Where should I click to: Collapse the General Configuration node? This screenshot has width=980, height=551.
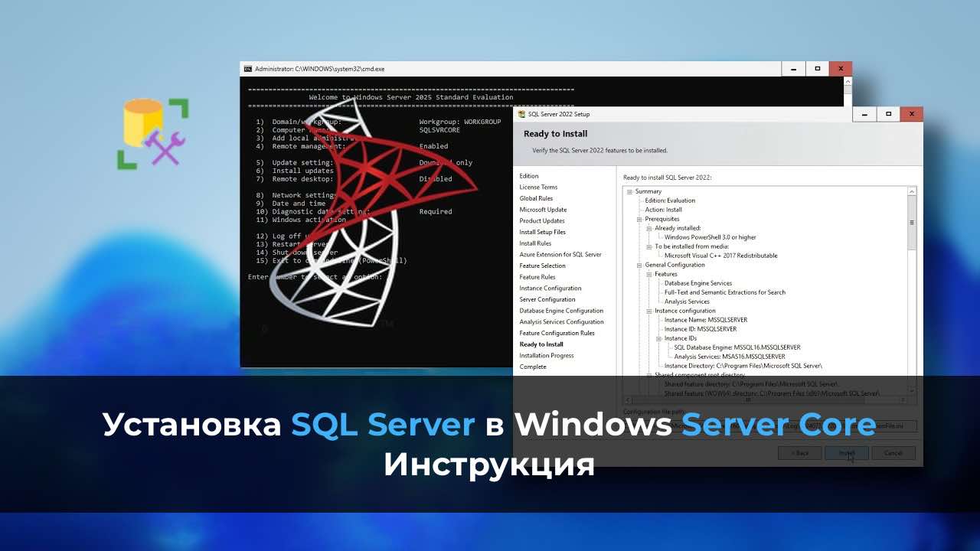(x=639, y=265)
